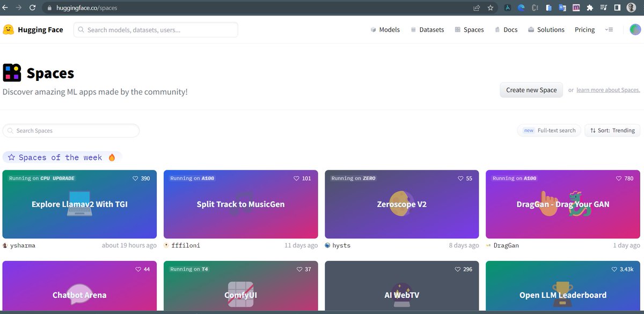
Task: Click the browser address bar URL
Action: pos(86,8)
